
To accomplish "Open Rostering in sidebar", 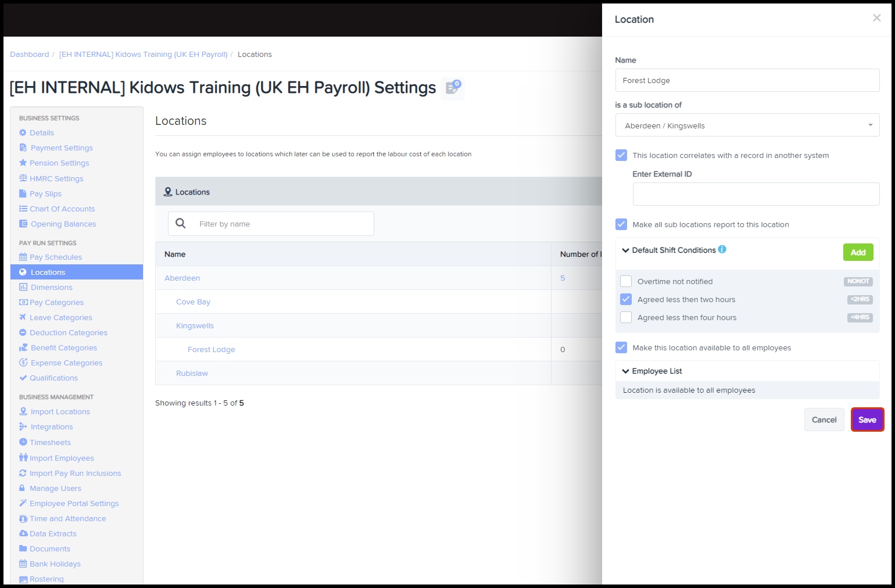I will [46, 579].
